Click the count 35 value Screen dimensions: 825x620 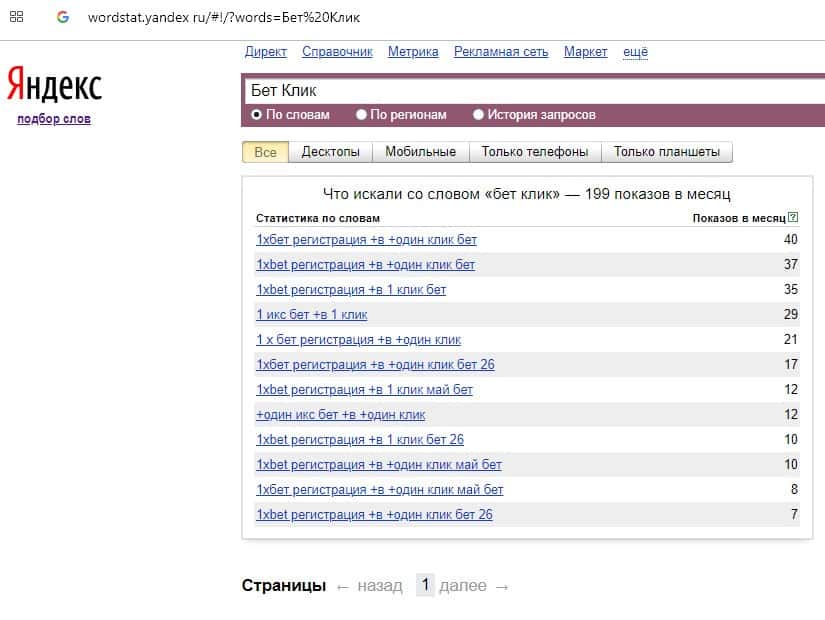tap(790, 289)
